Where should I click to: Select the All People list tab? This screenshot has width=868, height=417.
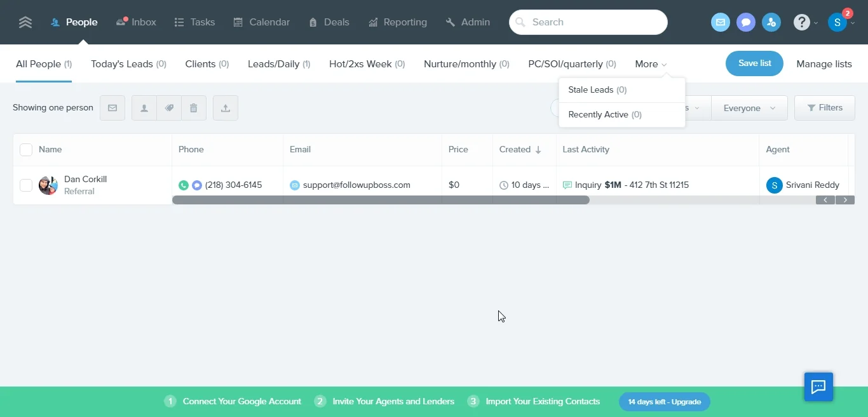pos(44,64)
